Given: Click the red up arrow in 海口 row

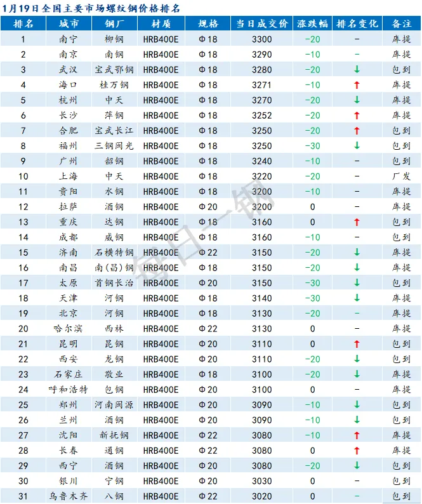Looking at the screenshot, I should click(357, 85).
